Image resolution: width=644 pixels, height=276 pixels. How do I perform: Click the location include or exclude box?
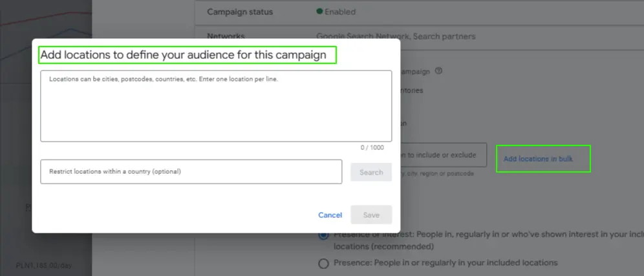coord(443,155)
